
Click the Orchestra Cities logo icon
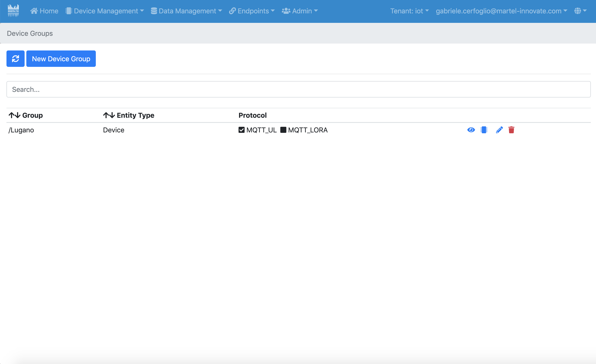coord(13,11)
